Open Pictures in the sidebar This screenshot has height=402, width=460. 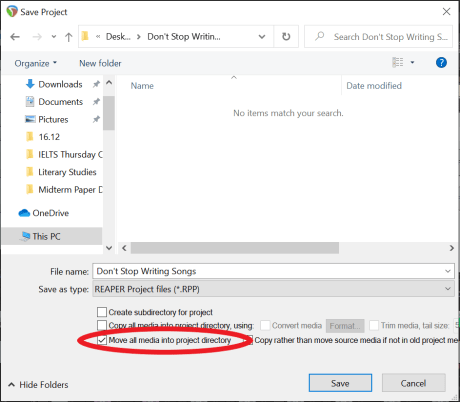(x=53, y=119)
